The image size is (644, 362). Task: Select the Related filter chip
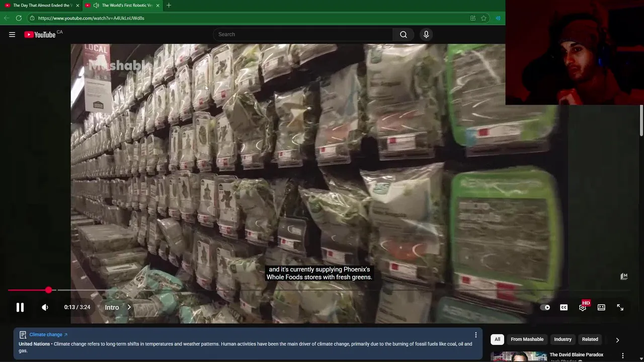pos(590,339)
